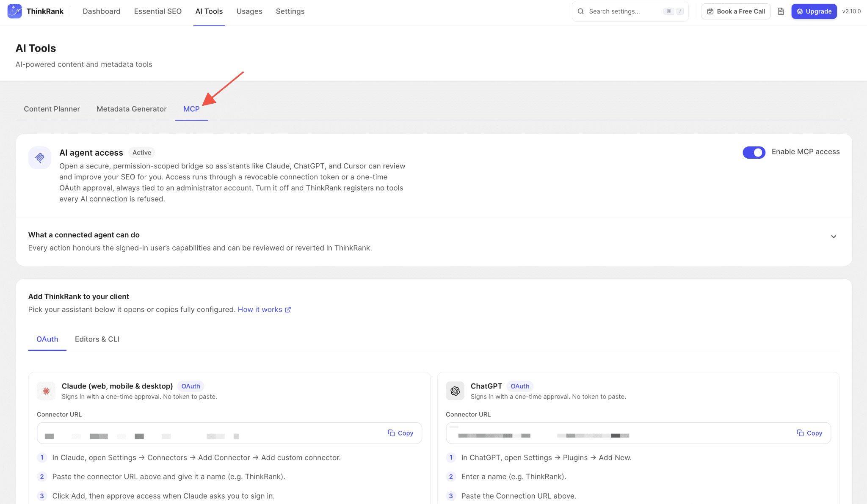Click the AI agent access plug icon
Image resolution: width=867 pixels, height=504 pixels.
pos(40,158)
